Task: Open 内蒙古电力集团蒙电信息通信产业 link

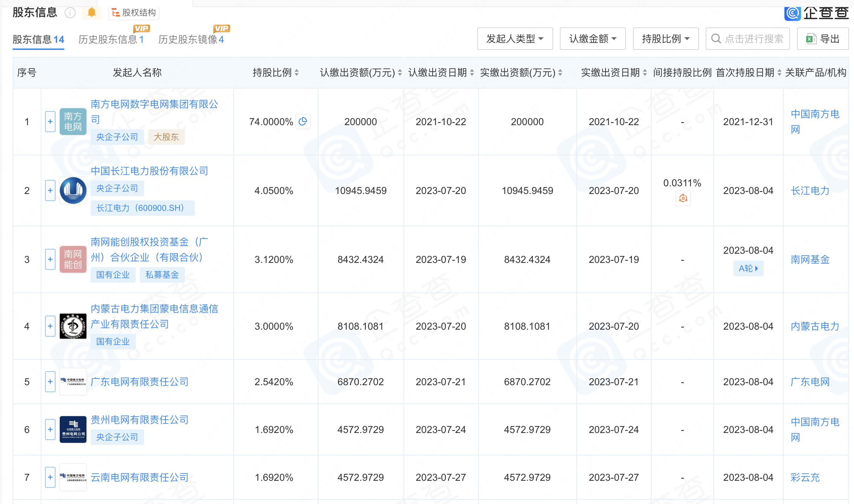Action: coord(155,316)
